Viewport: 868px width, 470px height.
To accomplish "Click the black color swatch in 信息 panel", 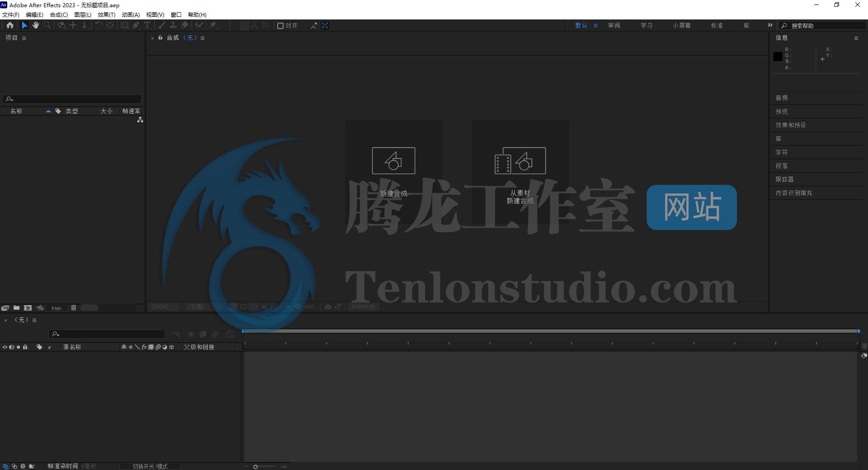I will [778, 57].
